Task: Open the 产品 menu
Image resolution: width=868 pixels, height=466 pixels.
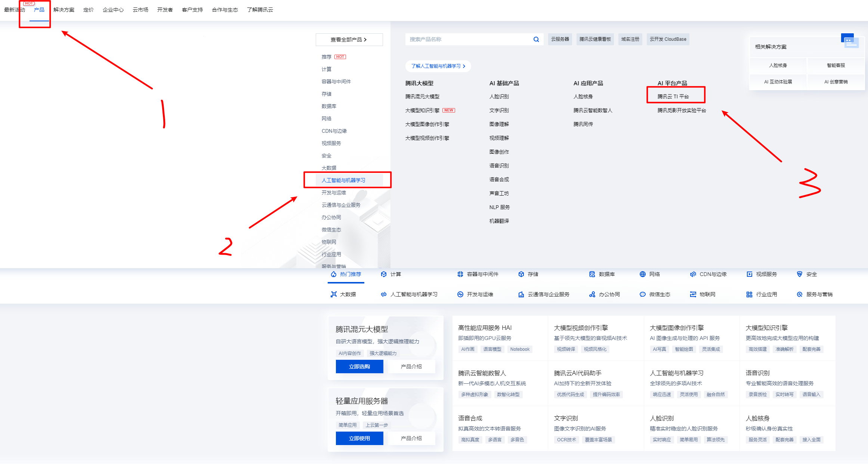Action: (39, 10)
